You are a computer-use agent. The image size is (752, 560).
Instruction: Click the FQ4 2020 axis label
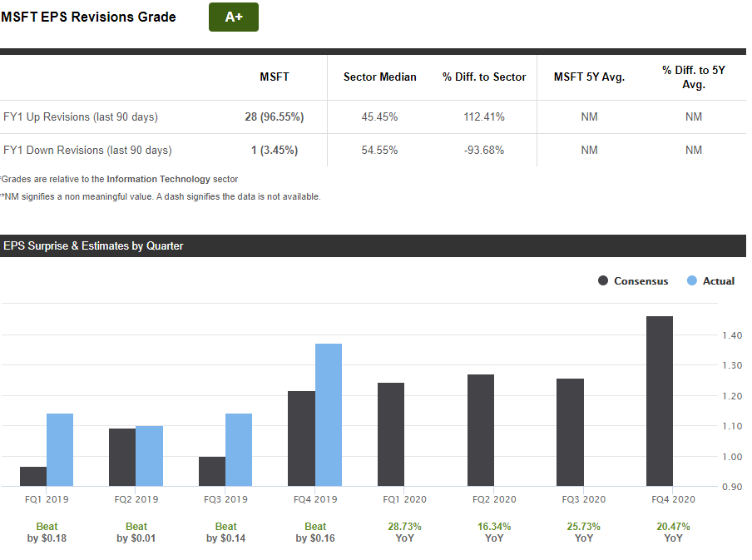click(x=673, y=499)
